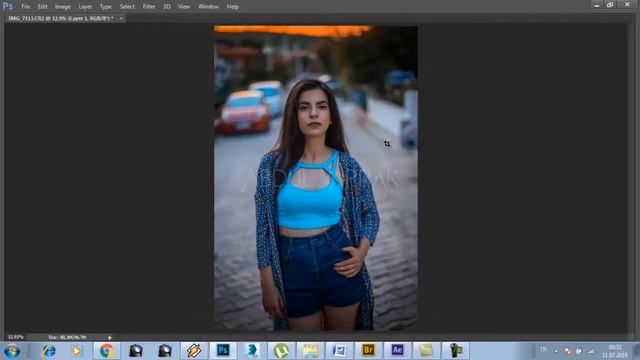
Task: Open the 3D menu
Action: 167,7
